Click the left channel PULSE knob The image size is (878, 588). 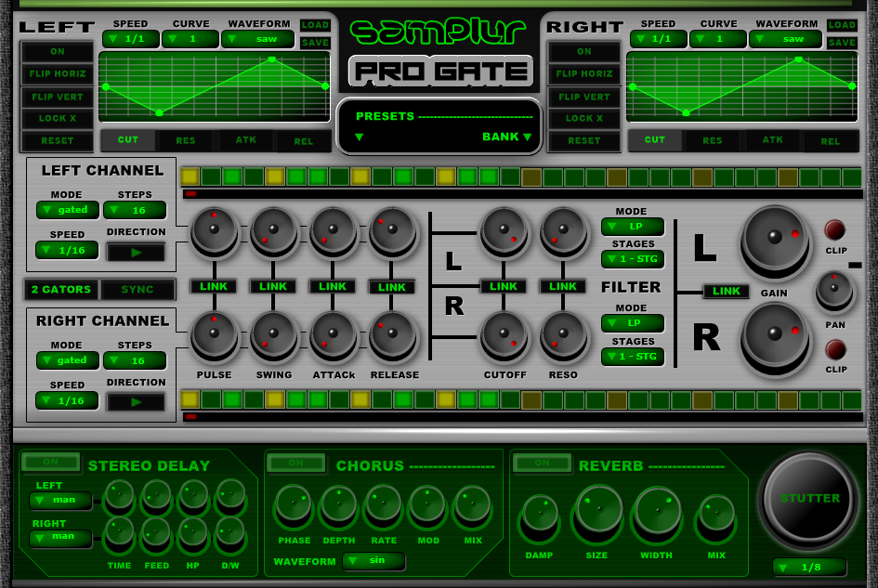[215, 229]
